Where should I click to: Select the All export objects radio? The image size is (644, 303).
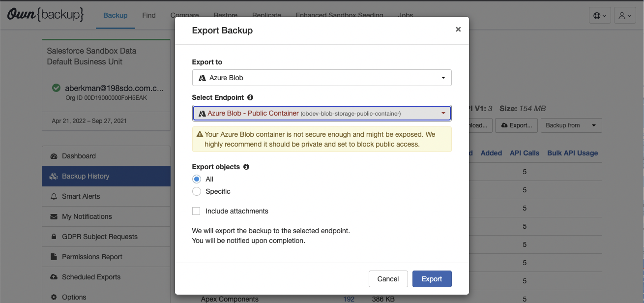pos(197,179)
